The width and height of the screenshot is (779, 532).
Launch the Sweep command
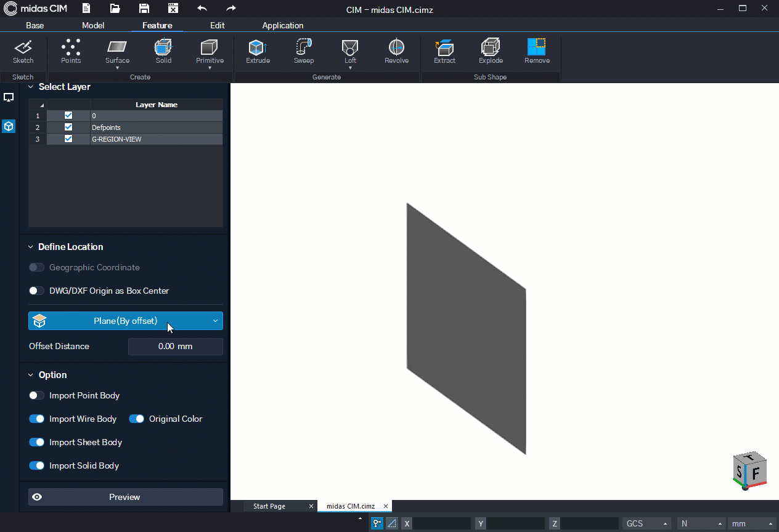click(304, 52)
